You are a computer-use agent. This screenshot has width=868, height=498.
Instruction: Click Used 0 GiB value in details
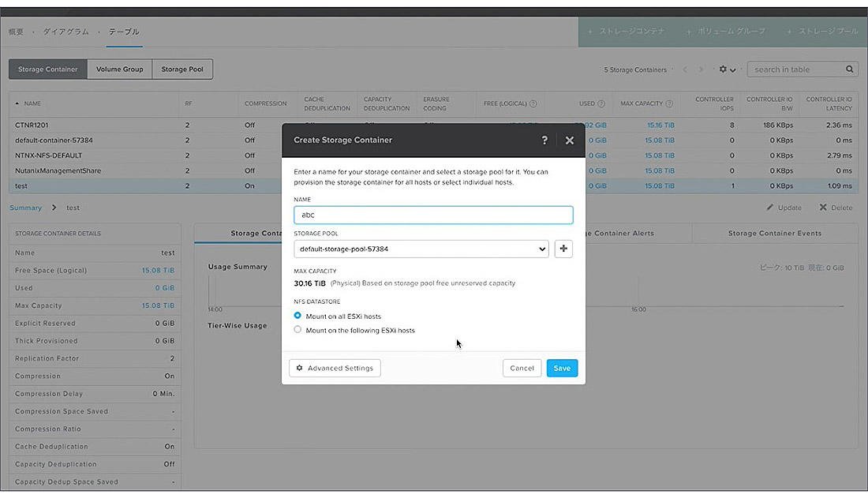tap(164, 288)
